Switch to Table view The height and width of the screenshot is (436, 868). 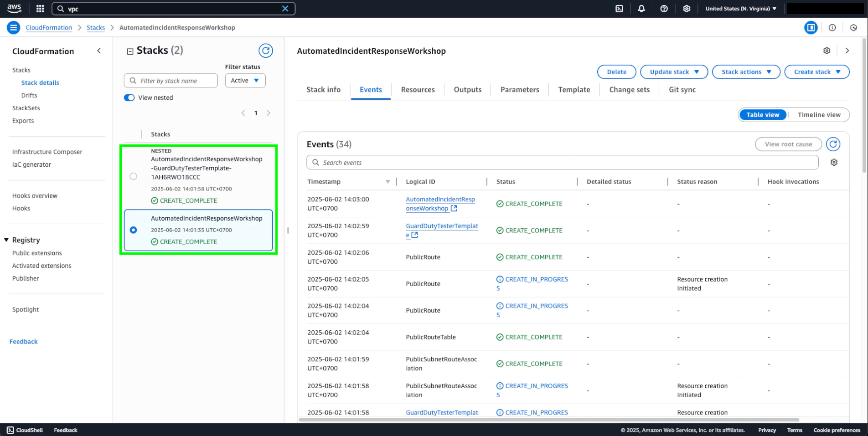[x=763, y=115]
